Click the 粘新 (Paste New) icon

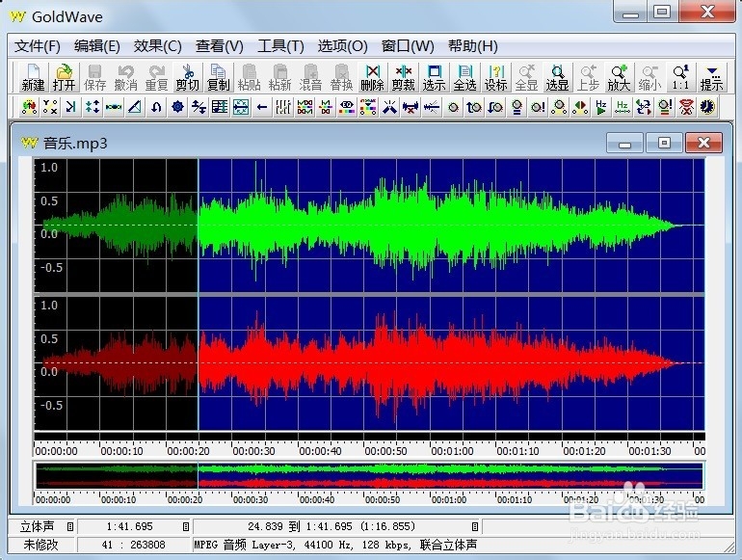click(279, 77)
